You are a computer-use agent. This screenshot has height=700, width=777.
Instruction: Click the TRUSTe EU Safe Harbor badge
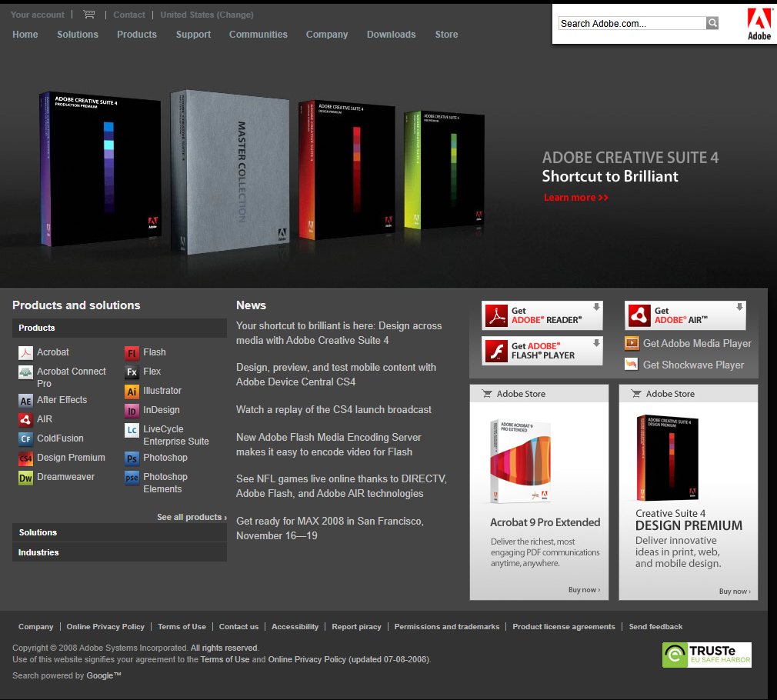[x=707, y=655]
